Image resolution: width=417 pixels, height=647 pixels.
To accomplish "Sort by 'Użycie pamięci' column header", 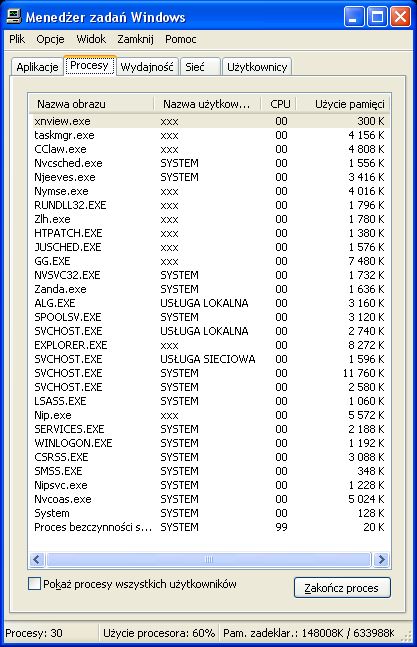I will tap(343, 104).
